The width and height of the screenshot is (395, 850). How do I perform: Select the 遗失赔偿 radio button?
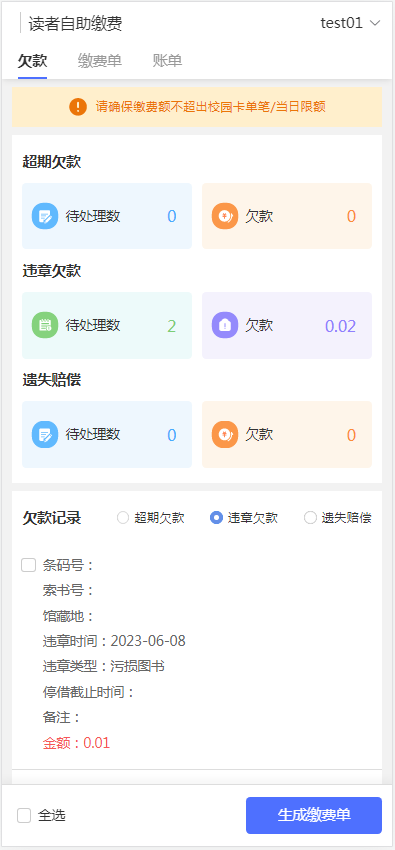[x=310, y=518]
